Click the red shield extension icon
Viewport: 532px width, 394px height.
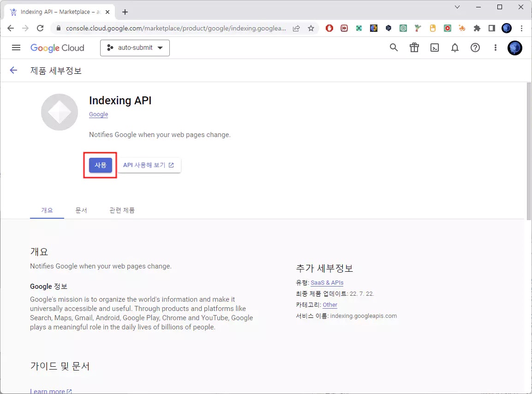pyautogui.click(x=329, y=28)
